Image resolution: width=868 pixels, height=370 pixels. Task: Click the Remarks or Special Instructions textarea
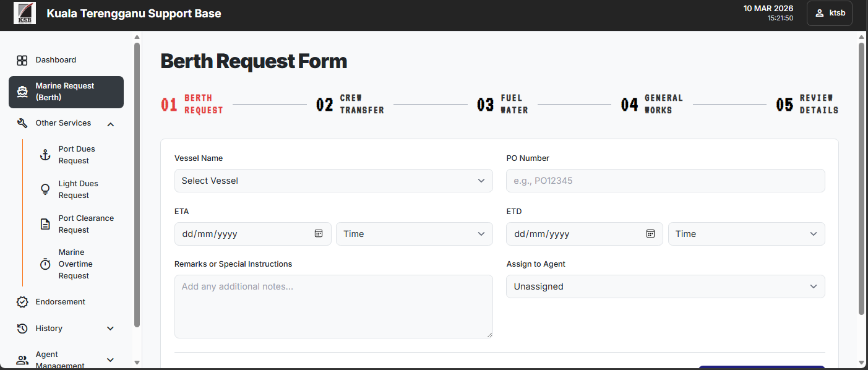pos(333,306)
